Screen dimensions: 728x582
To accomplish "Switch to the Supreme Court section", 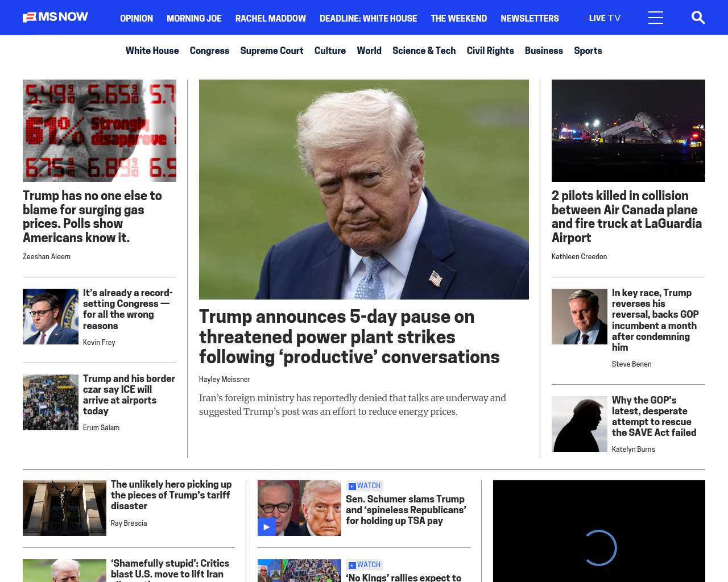I will tap(271, 51).
